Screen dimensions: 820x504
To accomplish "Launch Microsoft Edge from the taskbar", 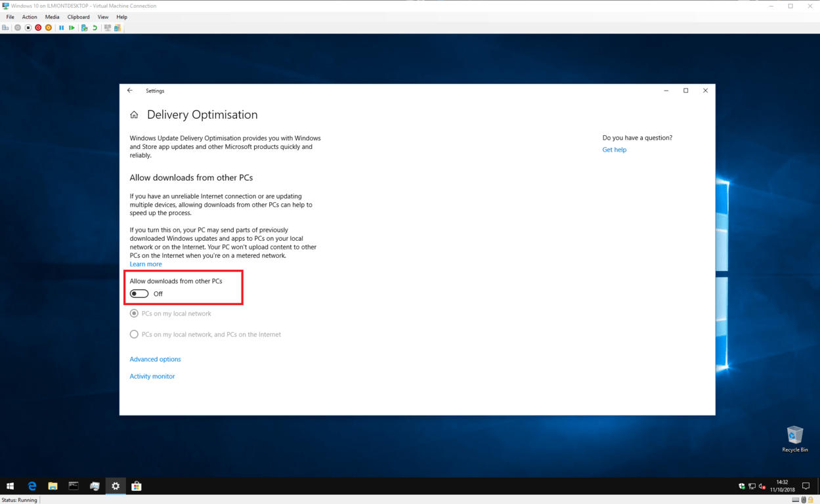I will coord(32,486).
